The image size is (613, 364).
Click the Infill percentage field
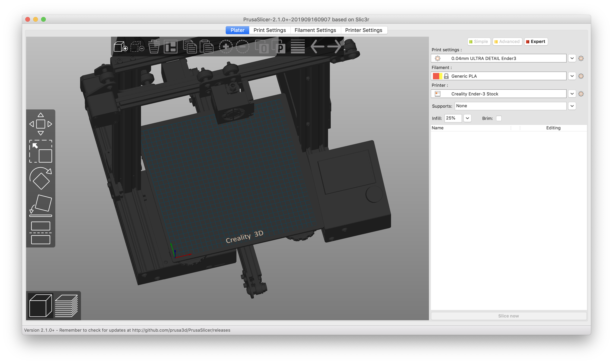point(453,118)
